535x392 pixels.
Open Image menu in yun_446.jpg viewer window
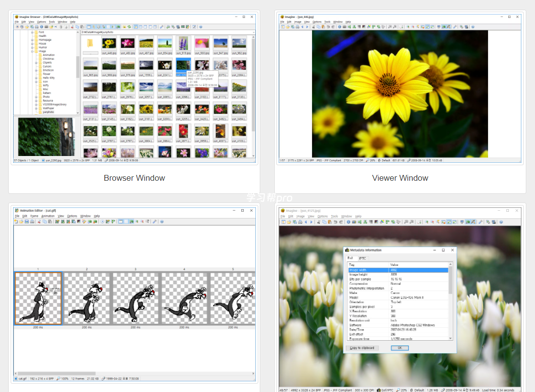(x=298, y=22)
